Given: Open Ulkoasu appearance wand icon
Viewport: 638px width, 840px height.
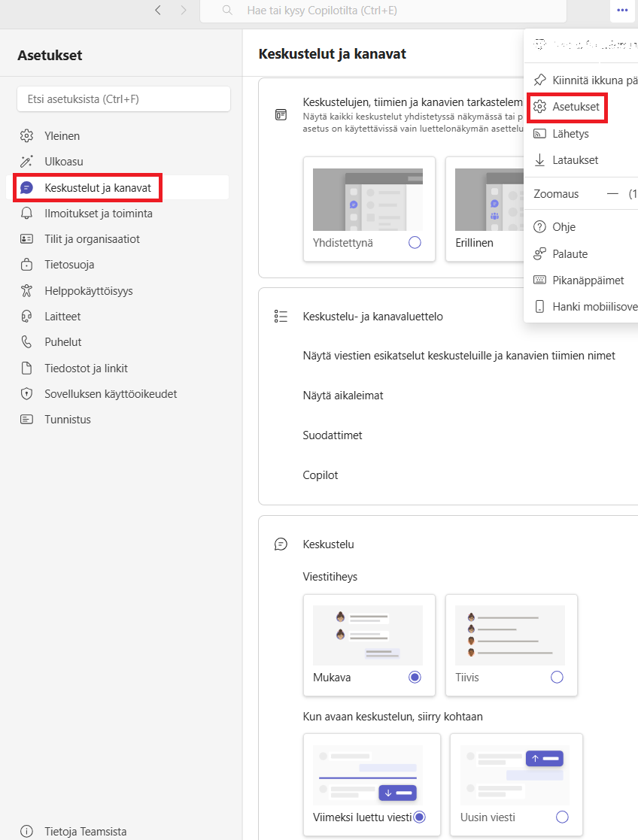Looking at the screenshot, I should (x=26, y=161).
